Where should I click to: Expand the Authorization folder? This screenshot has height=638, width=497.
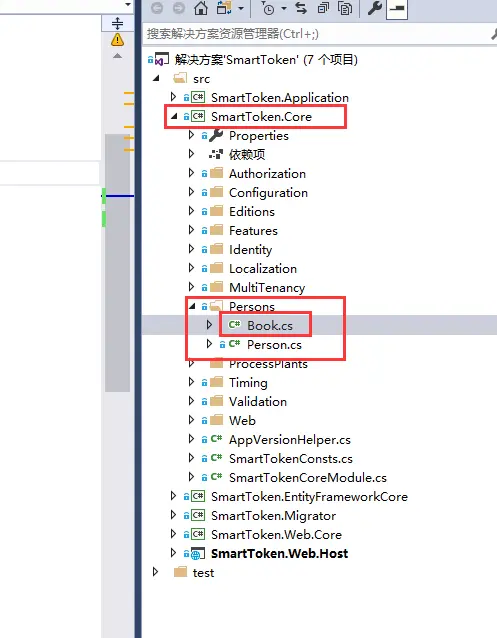pos(191,173)
